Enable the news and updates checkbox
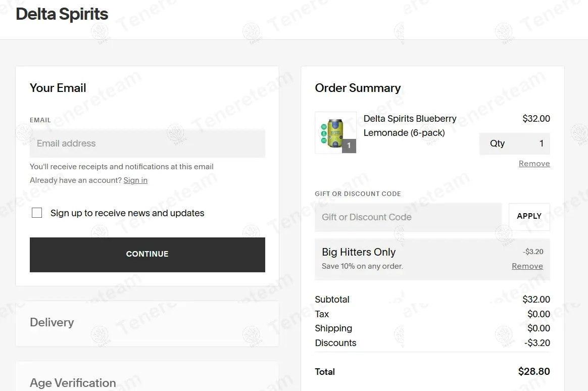This screenshot has height=391, width=588. pyautogui.click(x=37, y=213)
